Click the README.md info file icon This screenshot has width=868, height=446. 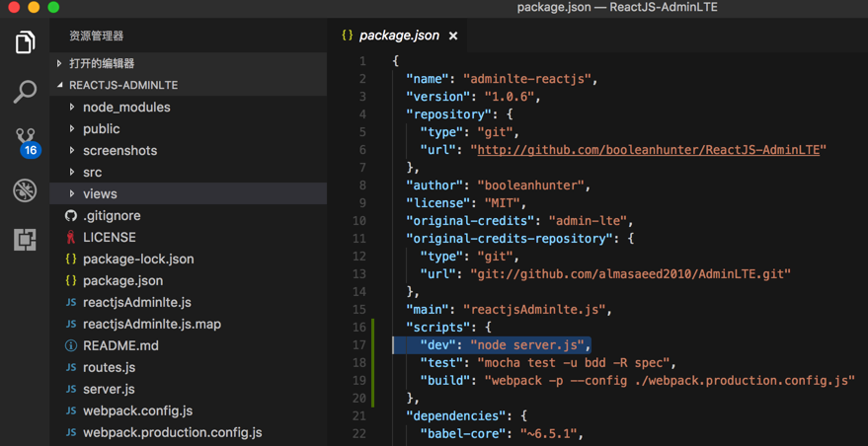tap(71, 345)
